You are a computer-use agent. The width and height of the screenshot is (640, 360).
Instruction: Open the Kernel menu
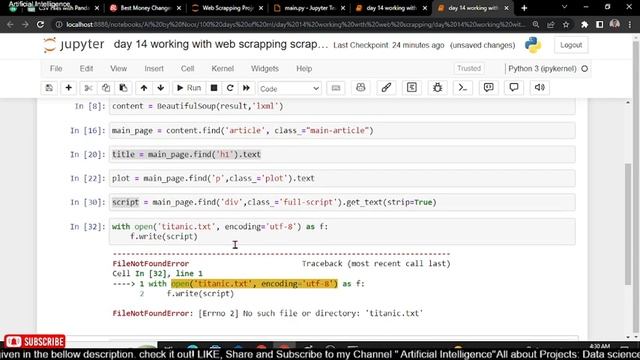pos(222,69)
